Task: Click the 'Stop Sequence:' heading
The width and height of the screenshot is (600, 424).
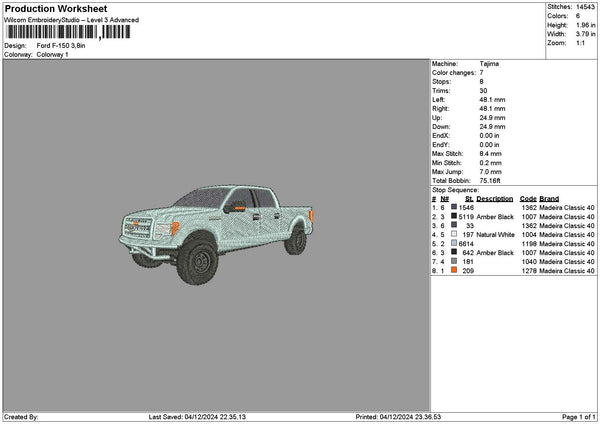Action: point(455,190)
